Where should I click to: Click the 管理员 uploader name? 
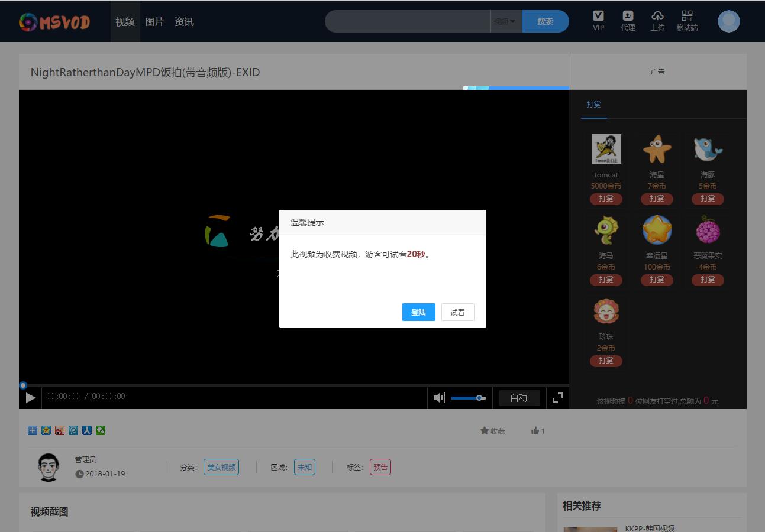(x=85, y=459)
